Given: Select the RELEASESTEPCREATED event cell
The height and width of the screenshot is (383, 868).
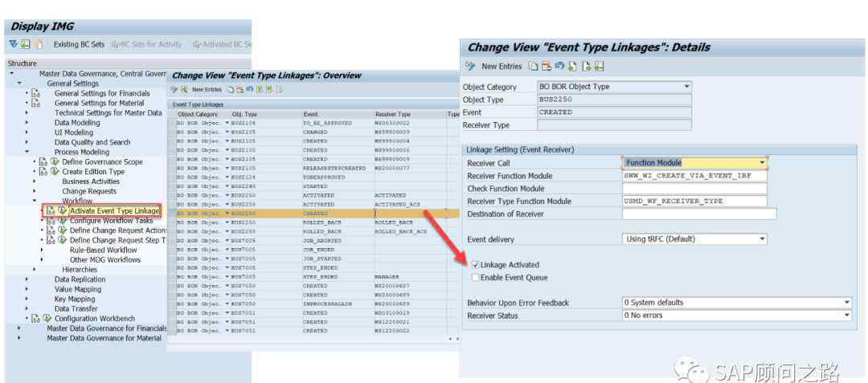Looking at the screenshot, I should point(338,168).
